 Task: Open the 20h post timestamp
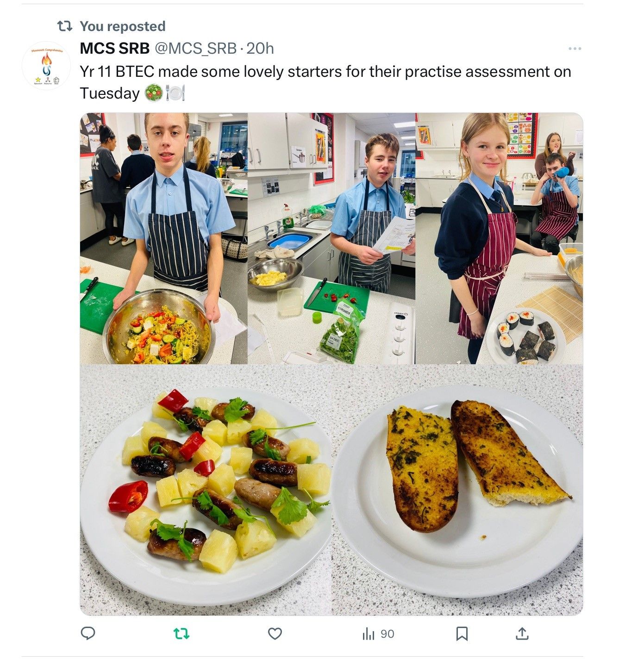pos(260,48)
